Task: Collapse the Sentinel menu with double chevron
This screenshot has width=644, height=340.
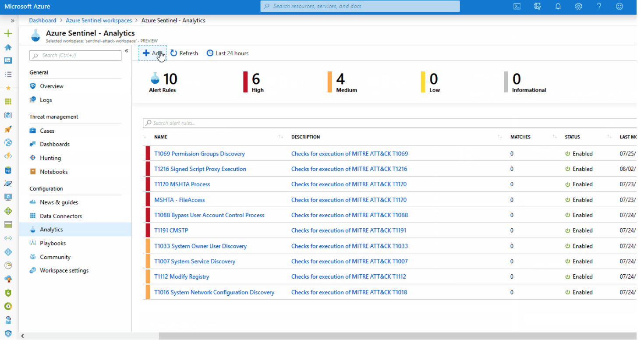Action: [x=127, y=51]
